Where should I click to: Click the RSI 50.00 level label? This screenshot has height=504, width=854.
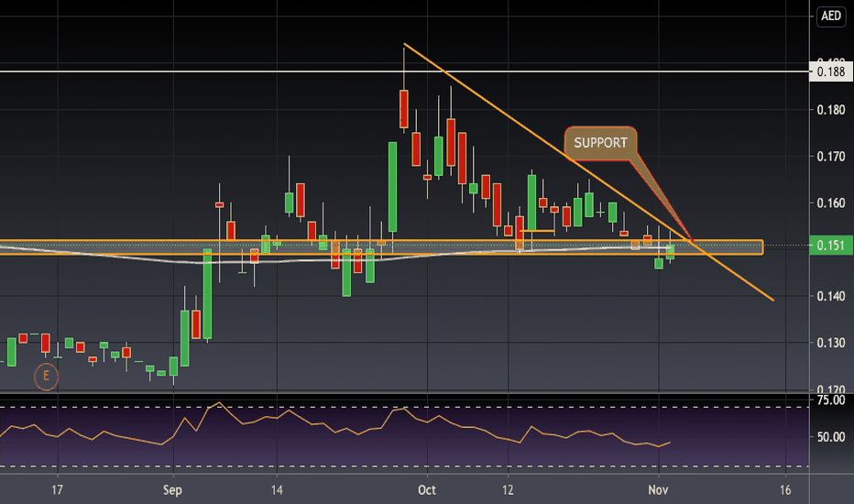[x=831, y=437]
